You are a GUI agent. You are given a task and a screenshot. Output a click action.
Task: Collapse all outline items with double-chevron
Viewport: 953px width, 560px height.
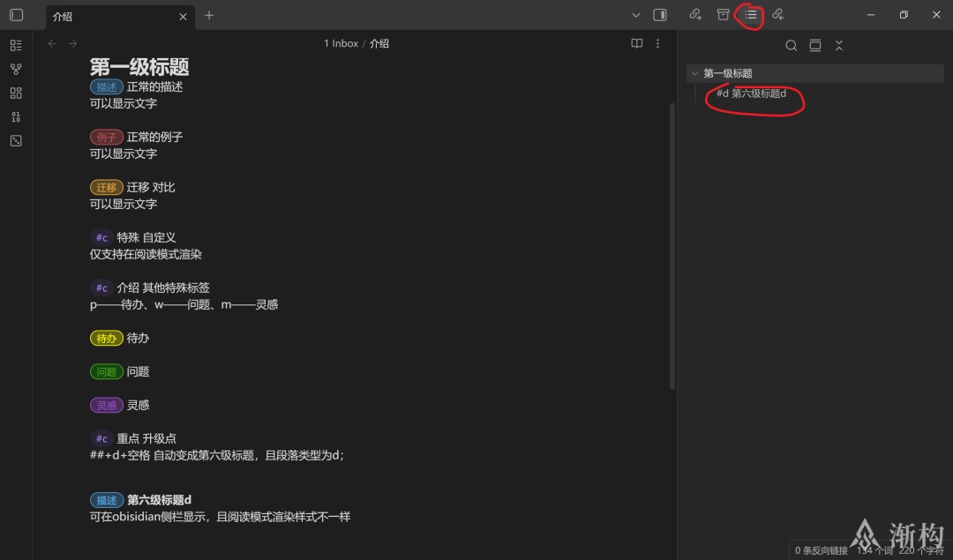[839, 45]
